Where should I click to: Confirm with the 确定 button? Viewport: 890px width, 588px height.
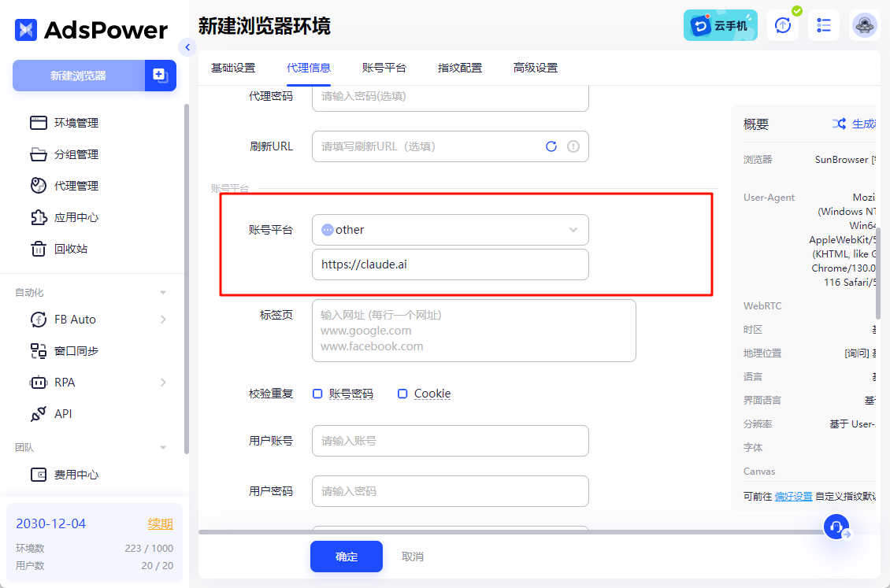(x=347, y=556)
